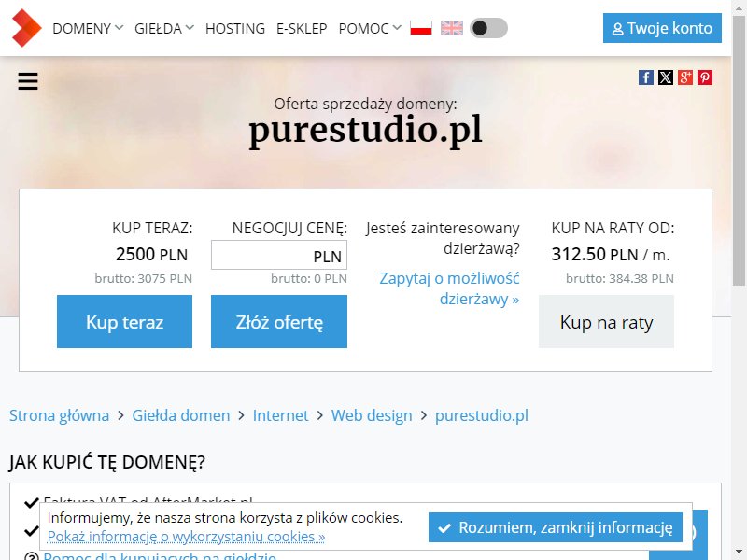Share the page on Google Plus
This screenshot has height=560, width=747.
pos(685,77)
